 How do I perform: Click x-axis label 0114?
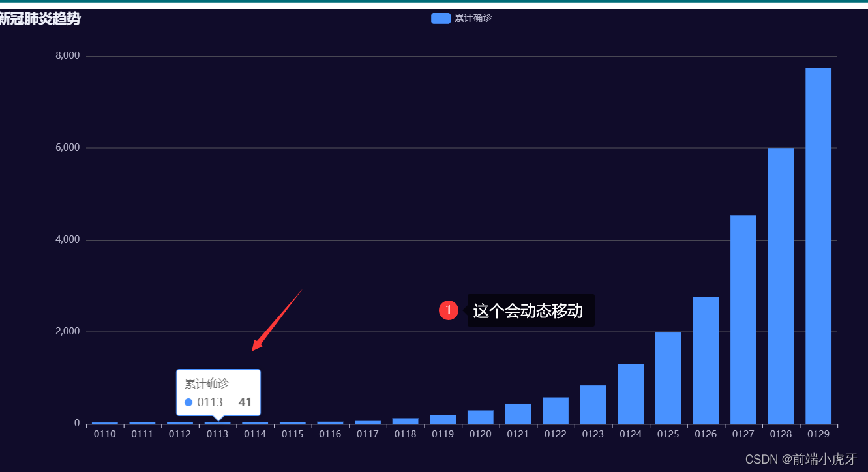pyautogui.click(x=255, y=434)
